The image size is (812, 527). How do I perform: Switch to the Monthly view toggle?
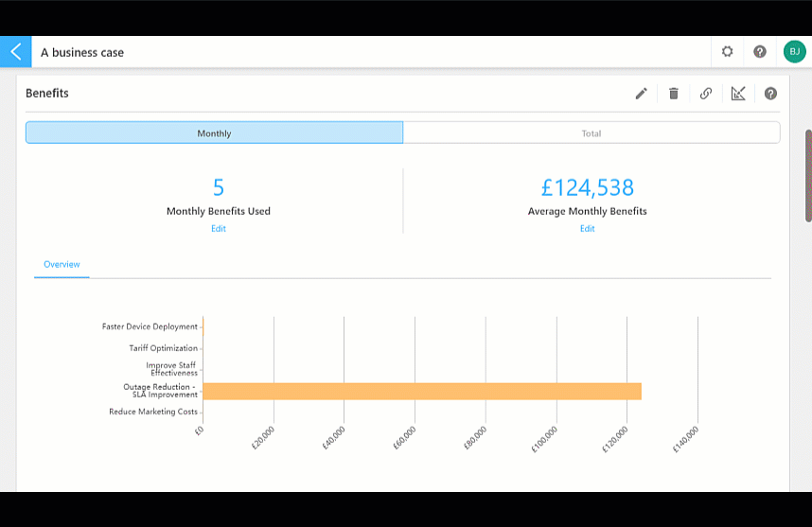point(215,133)
